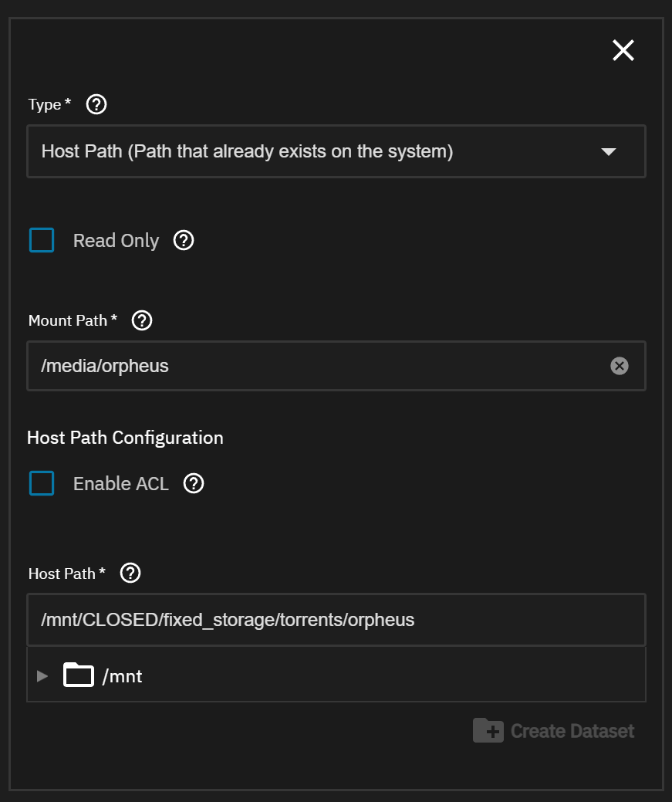The height and width of the screenshot is (802, 672).
Task: Click the Enable ACL label text
Action: tap(121, 484)
